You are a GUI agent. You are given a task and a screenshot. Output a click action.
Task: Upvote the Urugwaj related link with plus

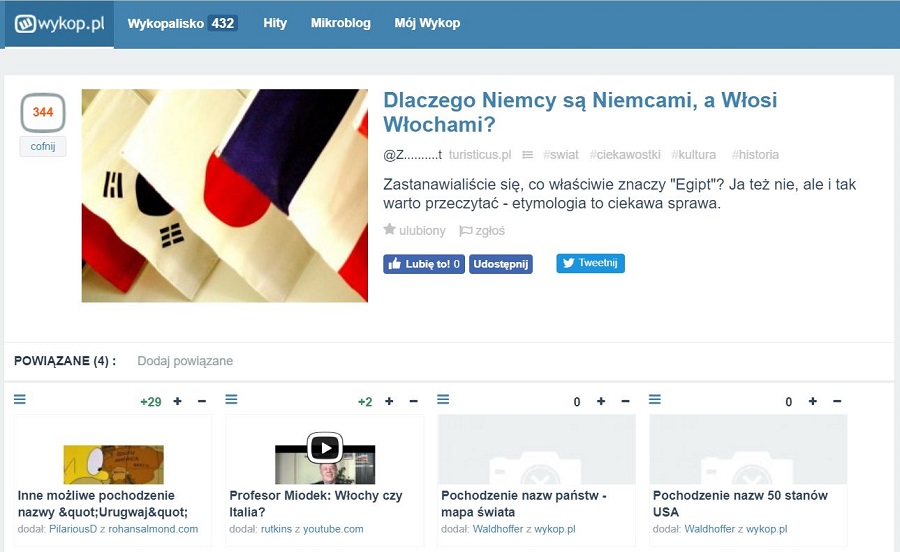pos(178,401)
